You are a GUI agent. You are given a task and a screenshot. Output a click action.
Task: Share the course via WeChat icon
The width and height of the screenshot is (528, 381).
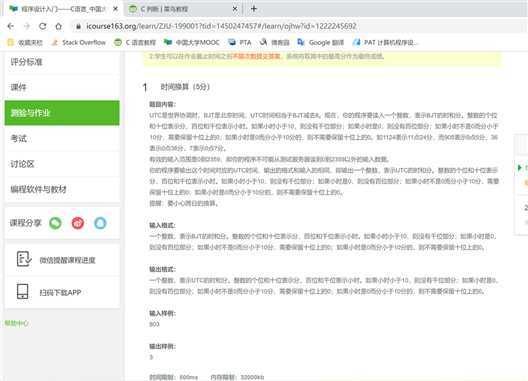pyautogui.click(x=56, y=223)
